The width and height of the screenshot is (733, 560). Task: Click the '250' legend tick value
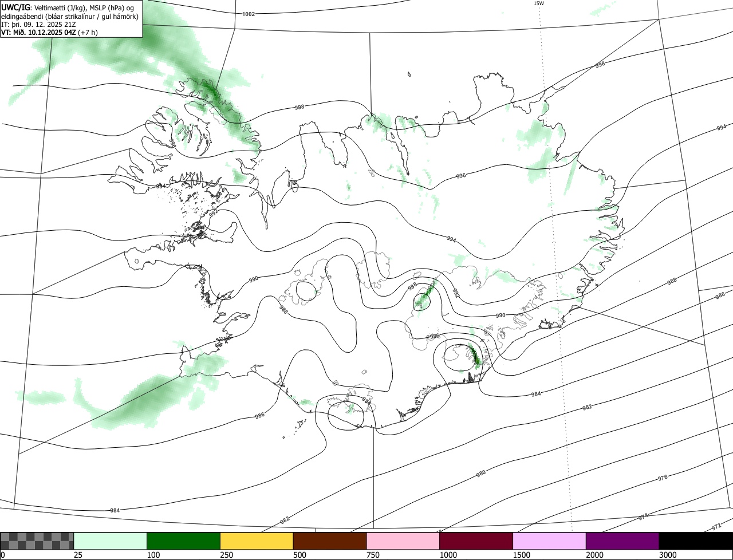click(x=227, y=555)
